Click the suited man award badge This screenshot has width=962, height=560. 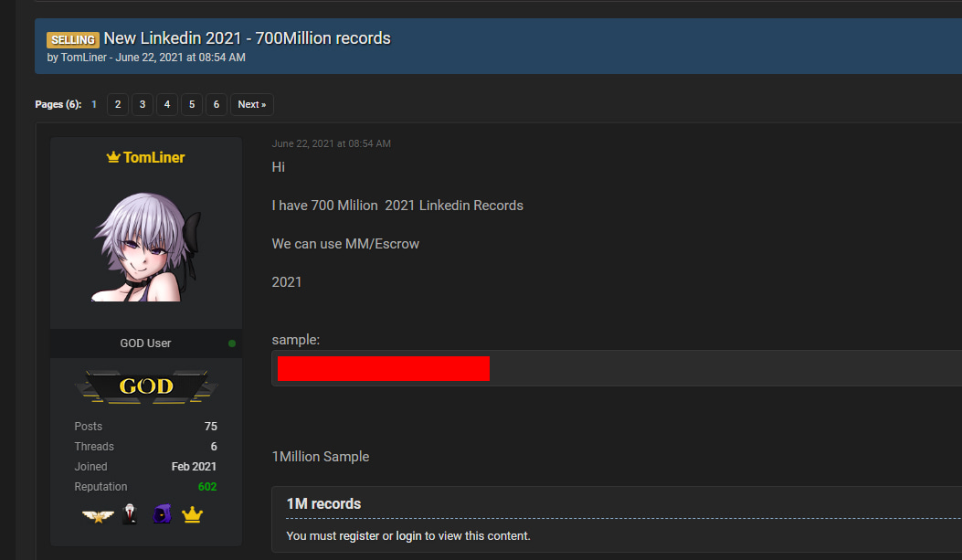click(130, 514)
